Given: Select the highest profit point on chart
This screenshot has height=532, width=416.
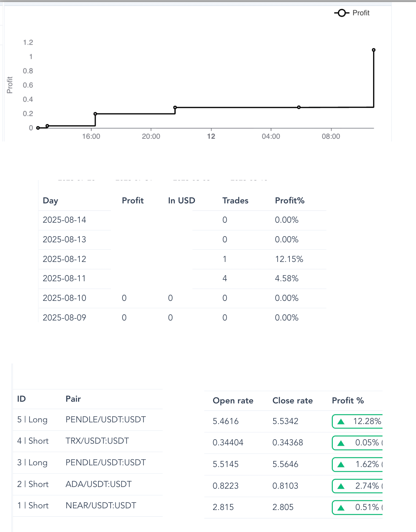Looking at the screenshot, I should [374, 50].
